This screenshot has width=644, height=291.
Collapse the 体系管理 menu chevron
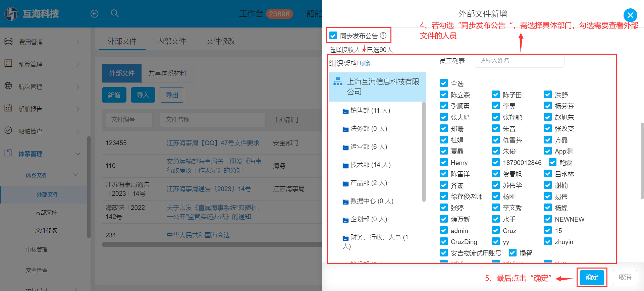tap(78, 154)
